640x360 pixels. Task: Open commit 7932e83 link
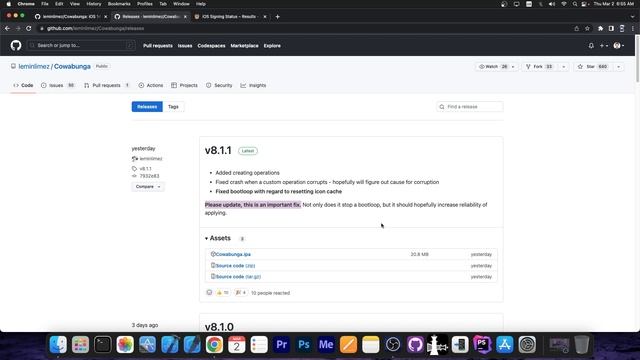pyautogui.click(x=149, y=176)
